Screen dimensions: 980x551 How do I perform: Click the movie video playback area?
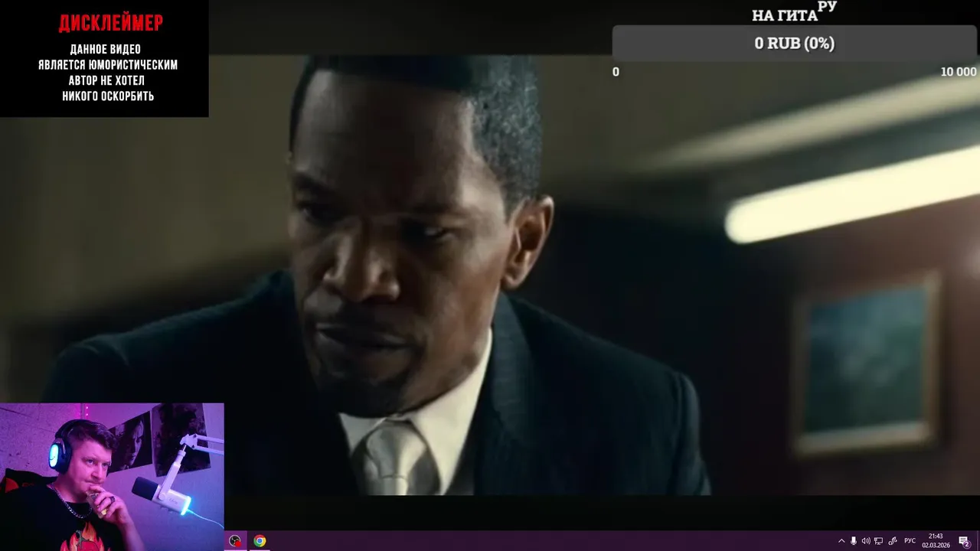pos(490,275)
